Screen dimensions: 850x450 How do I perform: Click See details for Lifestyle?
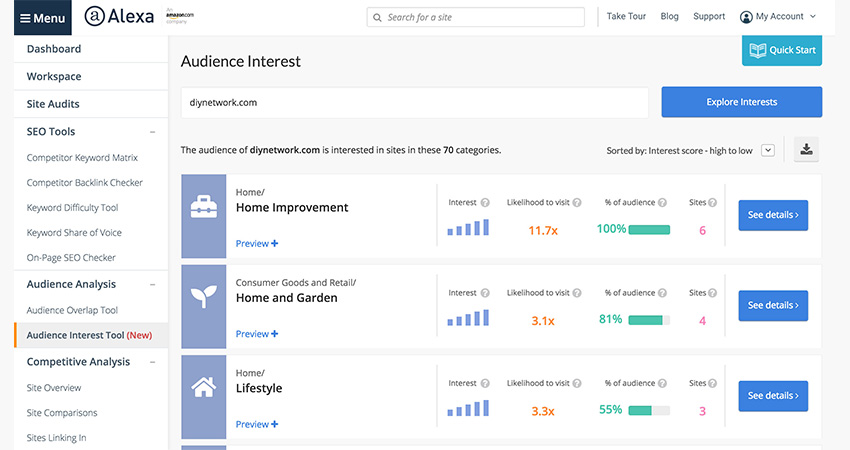pyautogui.click(x=773, y=396)
